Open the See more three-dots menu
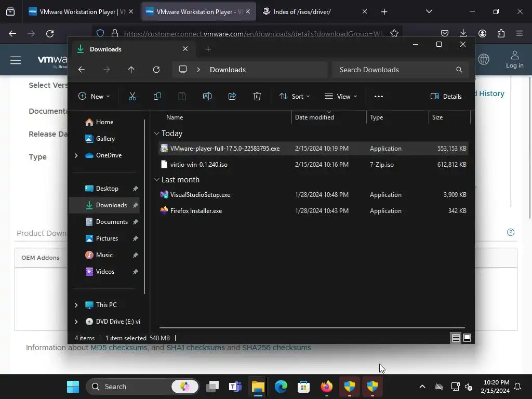Viewport: 532px width, 399px height. (378, 96)
